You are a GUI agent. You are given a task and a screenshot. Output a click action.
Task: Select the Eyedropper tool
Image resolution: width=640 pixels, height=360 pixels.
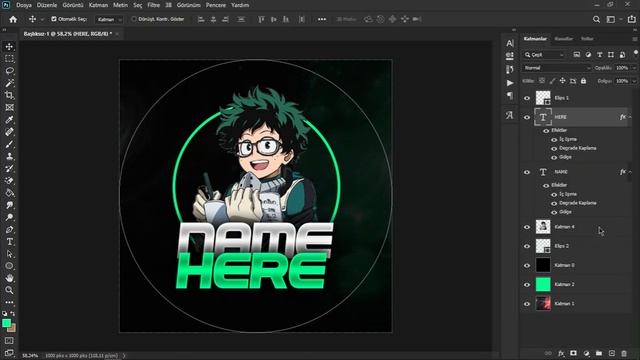coord(9,120)
